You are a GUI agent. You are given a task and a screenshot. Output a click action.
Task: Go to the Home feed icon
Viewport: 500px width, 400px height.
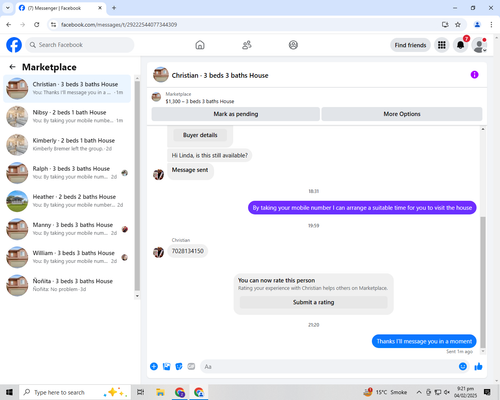click(200, 45)
